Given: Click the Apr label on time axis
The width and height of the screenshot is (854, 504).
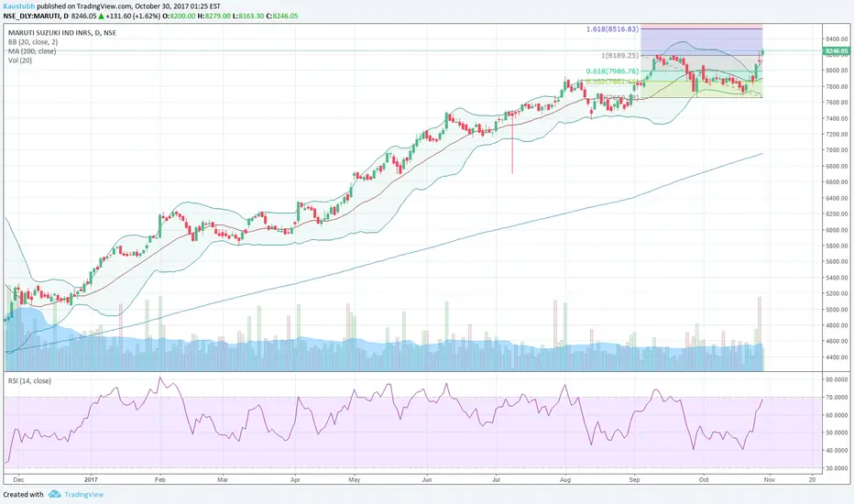Looking at the screenshot, I should coord(295,480).
